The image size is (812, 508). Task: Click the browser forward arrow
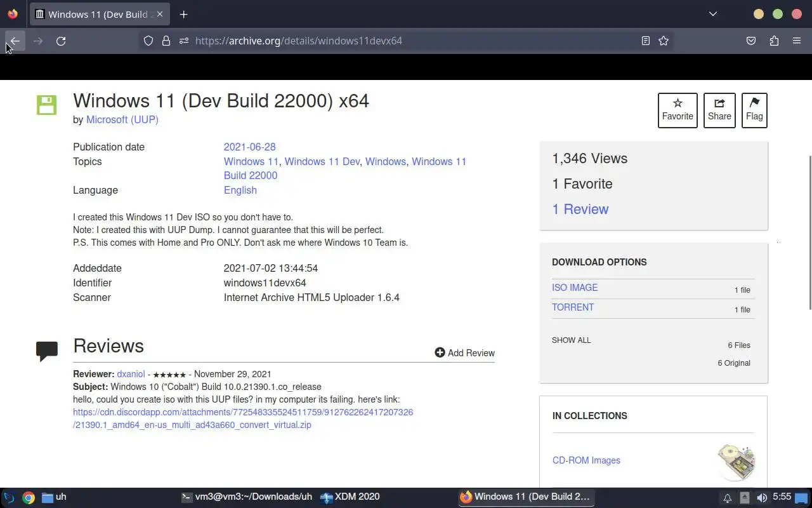coord(38,41)
